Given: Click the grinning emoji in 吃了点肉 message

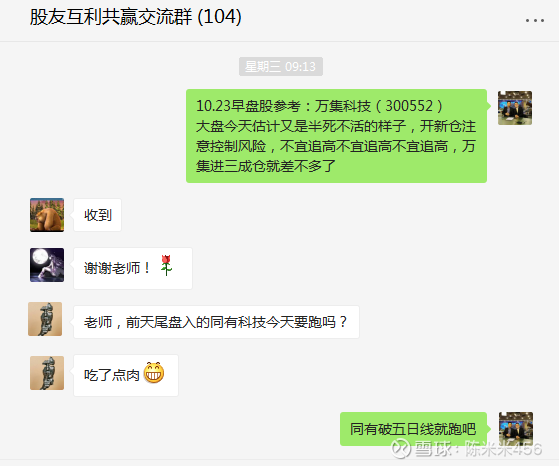Looking at the screenshot, I should [x=154, y=373].
